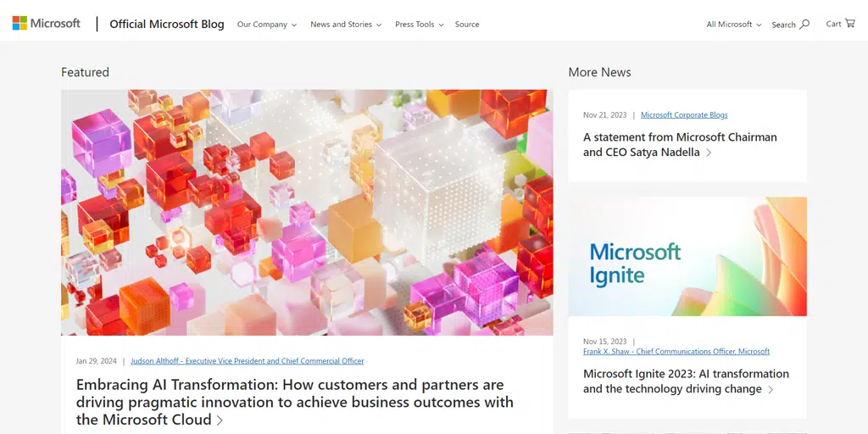Open Judson Althoff author link
This screenshot has height=434, width=868.
tap(248, 361)
